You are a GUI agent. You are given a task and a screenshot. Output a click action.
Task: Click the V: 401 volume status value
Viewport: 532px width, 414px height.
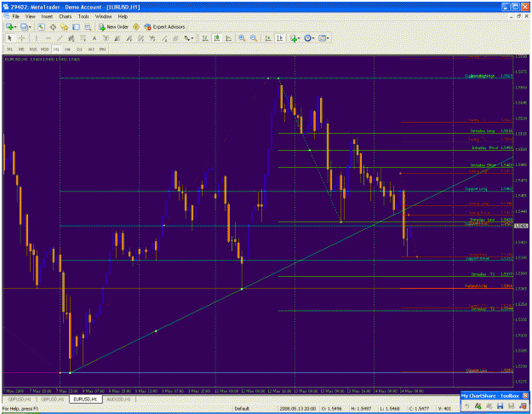pos(444,409)
